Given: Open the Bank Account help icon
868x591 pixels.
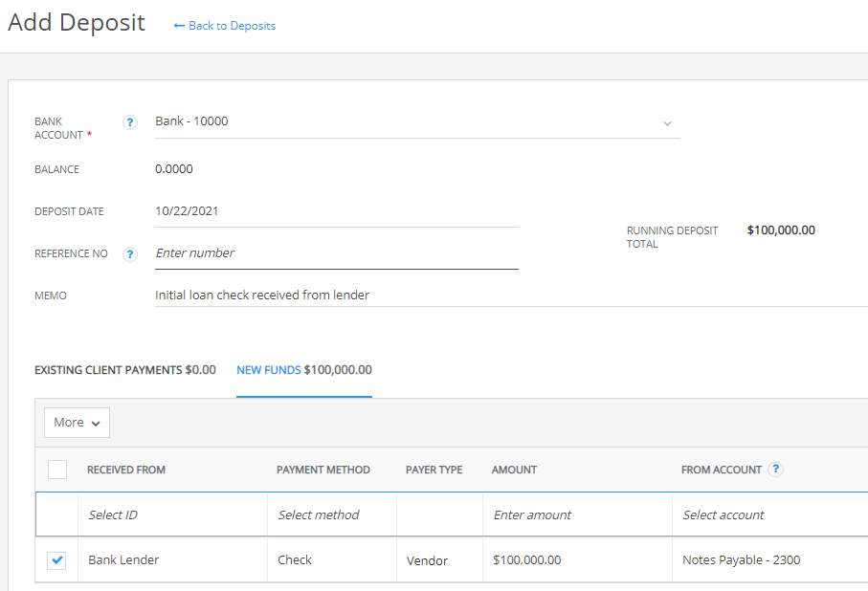Looking at the screenshot, I should 129,122.
